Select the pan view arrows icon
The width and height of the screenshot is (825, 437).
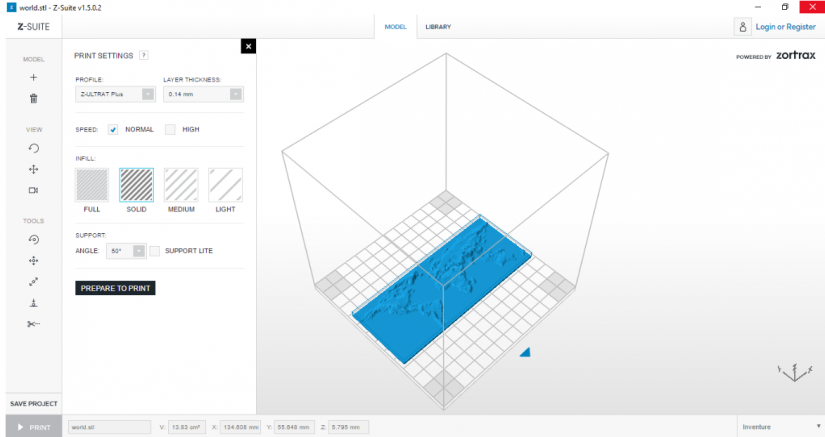34,169
